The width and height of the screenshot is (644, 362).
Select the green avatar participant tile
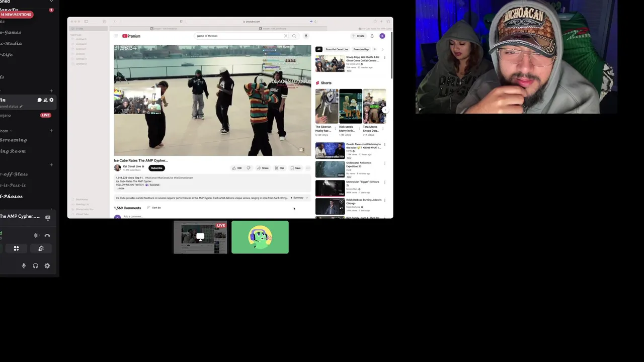coord(260,237)
